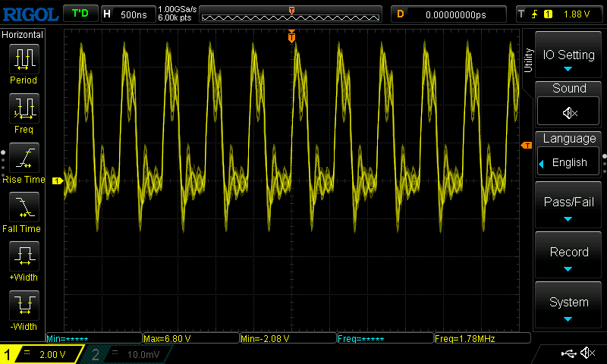Screen dimensions: 607x364
Task: Open the Language selector showing English
Action: [569, 162]
